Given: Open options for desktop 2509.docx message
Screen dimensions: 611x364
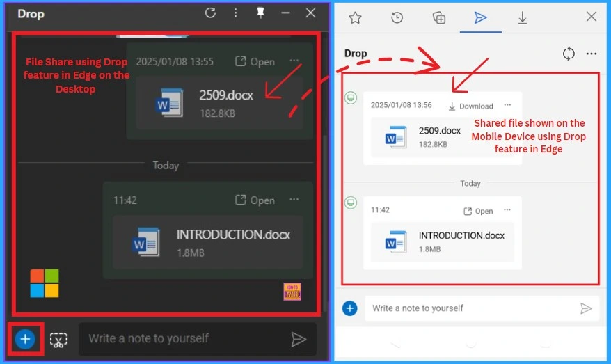Looking at the screenshot, I should pos(294,61).
